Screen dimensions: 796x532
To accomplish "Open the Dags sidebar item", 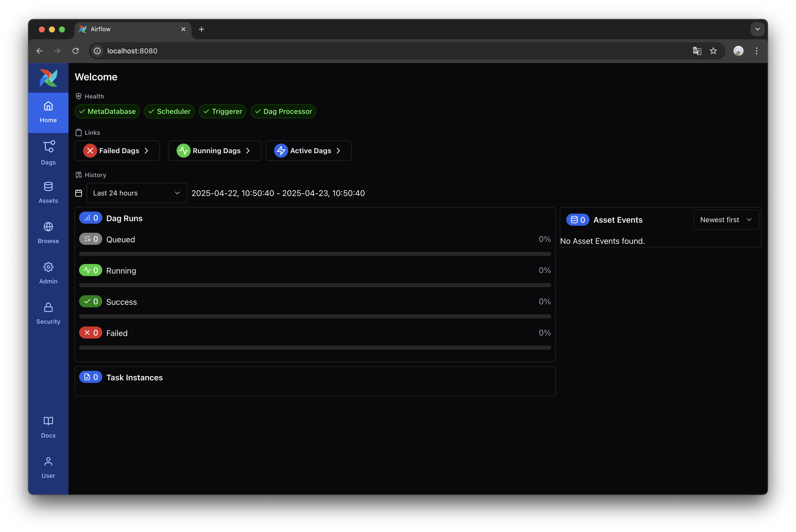I will click(48, 153).
